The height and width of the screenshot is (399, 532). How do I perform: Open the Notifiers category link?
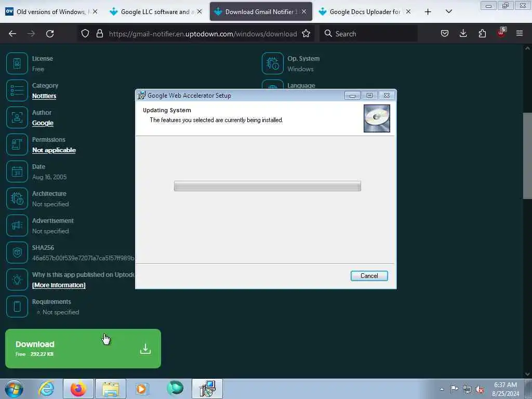(44, 96)
